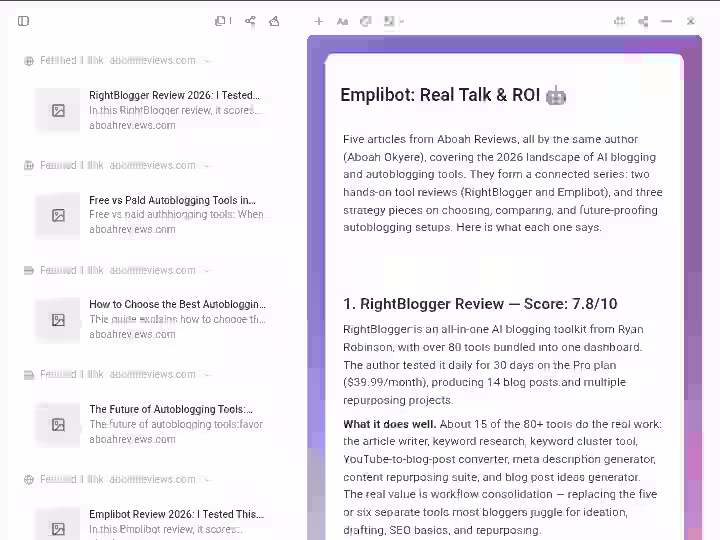Toggle the sidebar panel icon
Image resolution: width=720 pixels, height=540 pixels.
tap(23, 21)
